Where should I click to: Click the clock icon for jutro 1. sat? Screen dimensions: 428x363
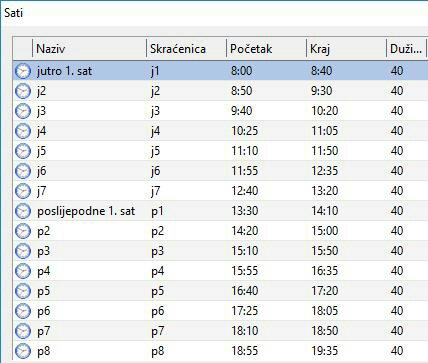23,71
